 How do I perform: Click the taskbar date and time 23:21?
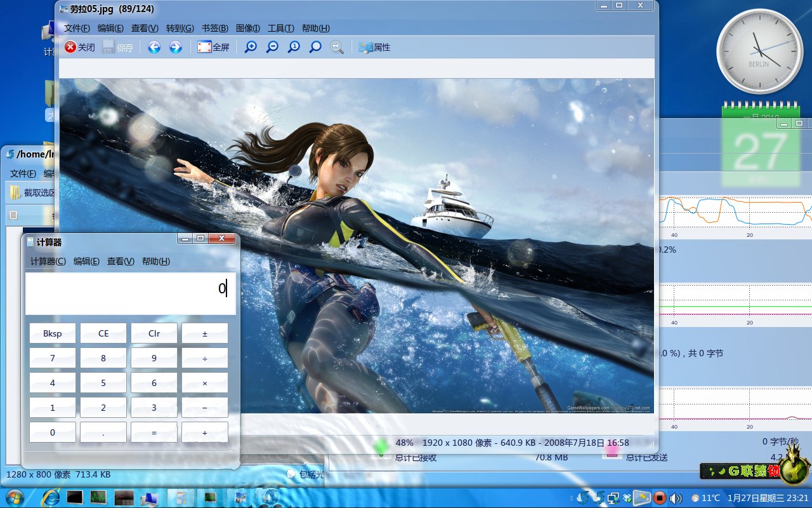768,498
